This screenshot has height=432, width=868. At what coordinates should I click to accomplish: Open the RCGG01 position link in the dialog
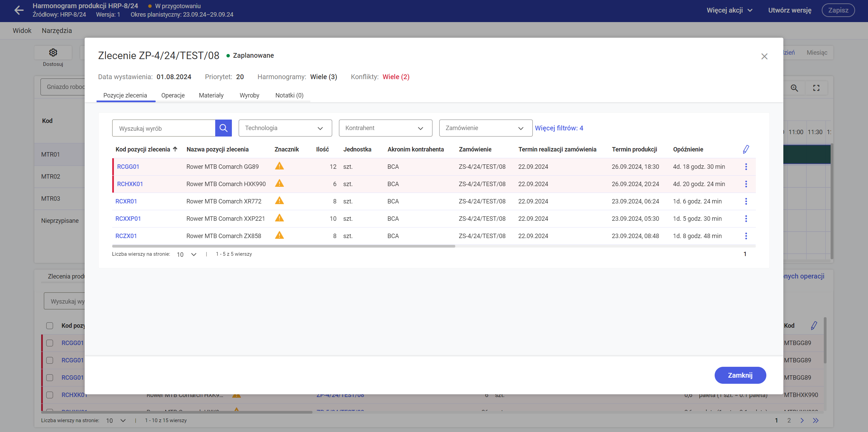coord(128,167)
